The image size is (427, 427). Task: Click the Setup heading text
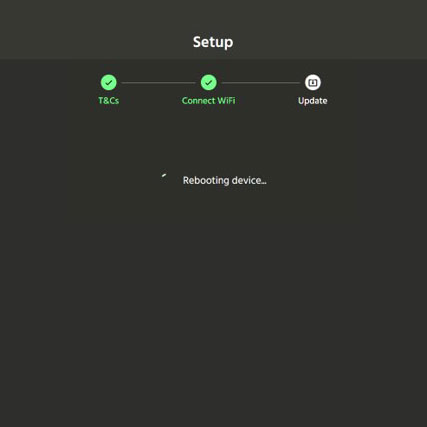pos(213,42)
